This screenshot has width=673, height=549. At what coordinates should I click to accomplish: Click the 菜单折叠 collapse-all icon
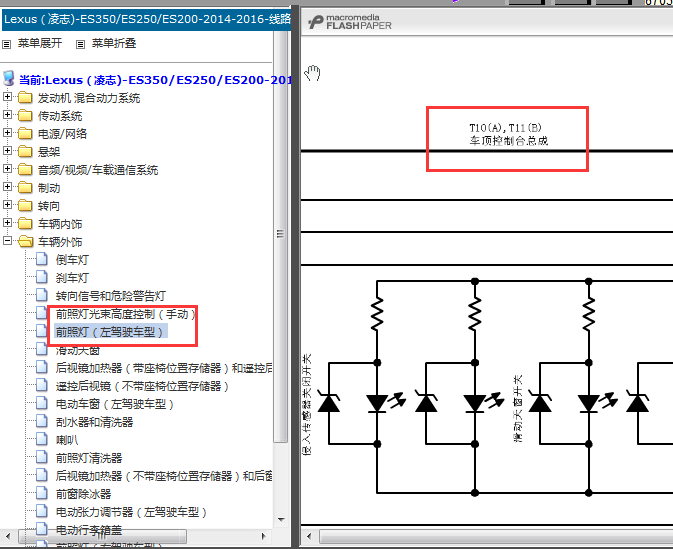(x=80, y=44)
